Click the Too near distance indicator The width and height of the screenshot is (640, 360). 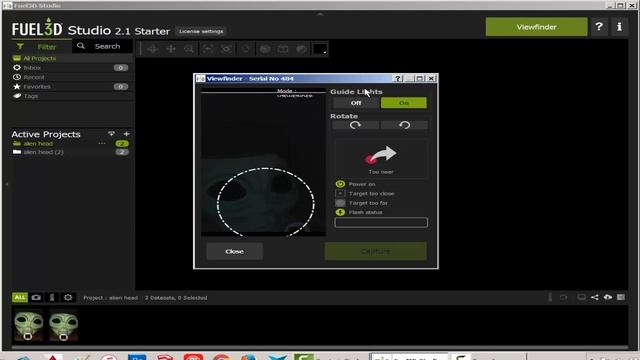click(x=381, y=159)
